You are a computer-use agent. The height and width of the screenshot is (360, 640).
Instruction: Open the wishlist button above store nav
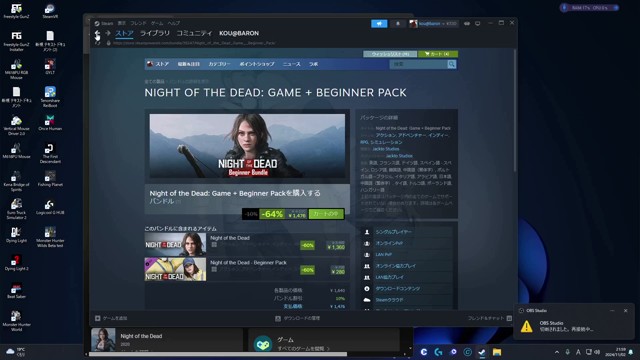click(x=390, y=54)
